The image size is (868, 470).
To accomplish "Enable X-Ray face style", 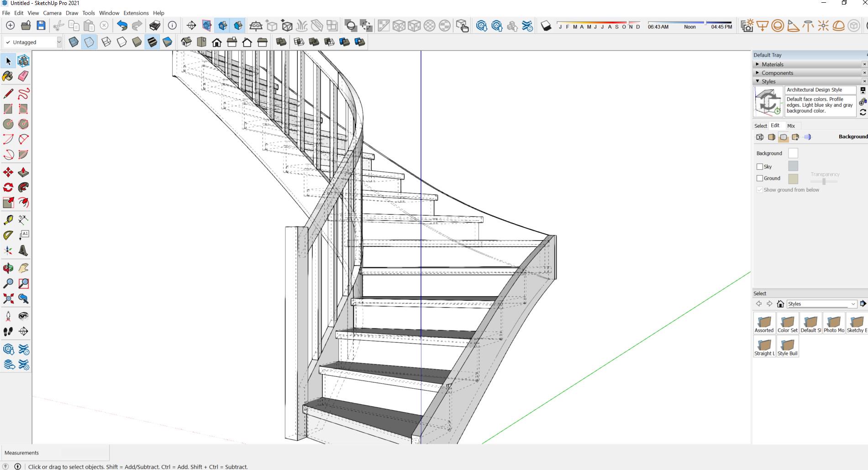I will pos(74,42).
